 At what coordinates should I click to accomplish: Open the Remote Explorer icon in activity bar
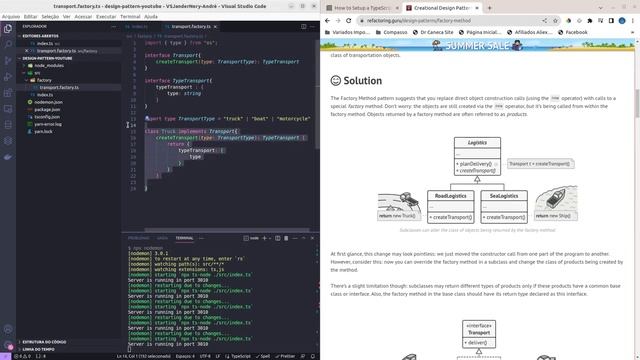click(x=8, y=109)
